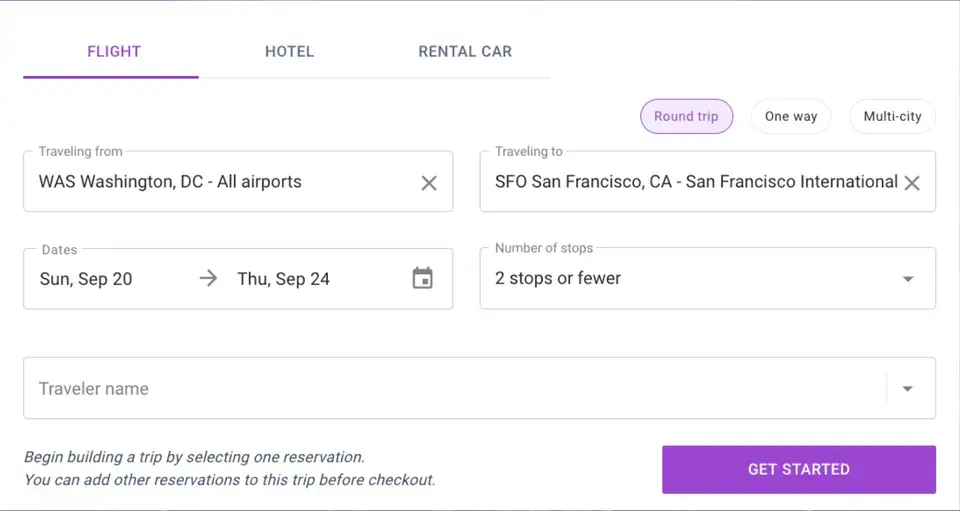
Task: Click the Number of stops dropdown arrow
Action: [908, 279]
